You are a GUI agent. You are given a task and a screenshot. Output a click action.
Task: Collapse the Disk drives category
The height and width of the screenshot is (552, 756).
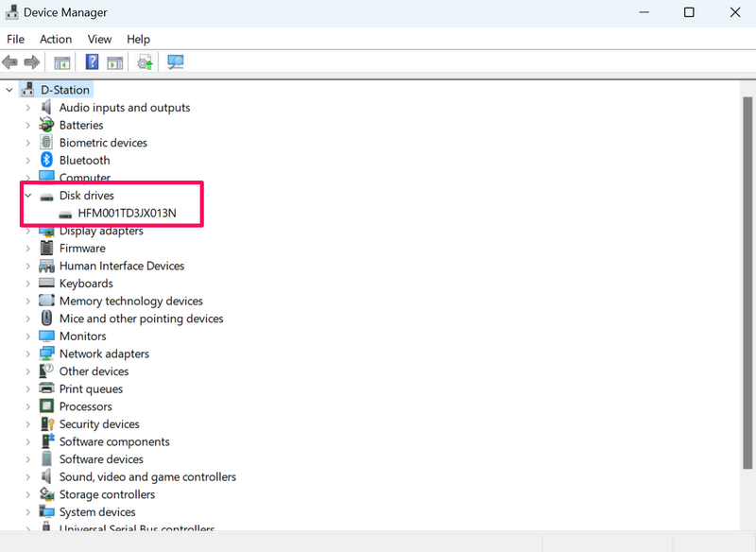(27, 196)
